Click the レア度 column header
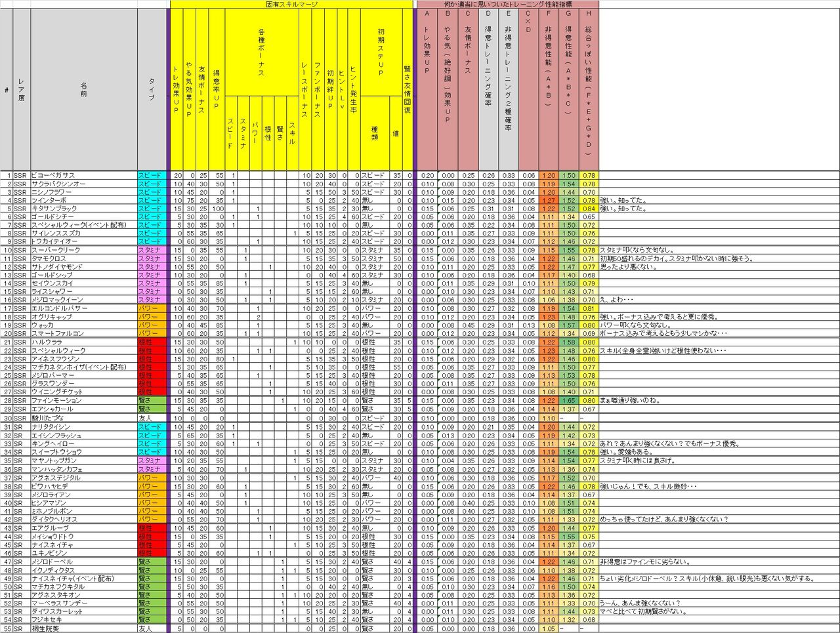Image resolution: width=840 pixels, height=633 pixels. pyautogui.click(x=21, y=89)
